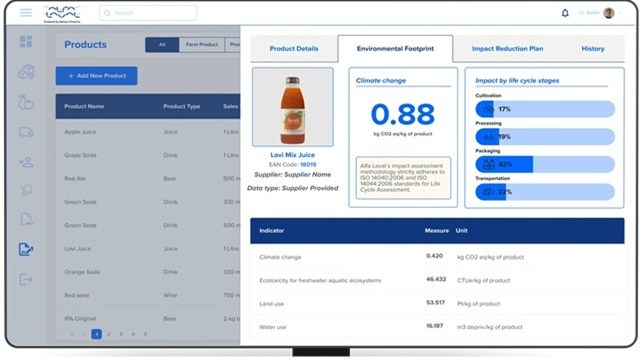Open the Impact Reduction Plan tab
640x360 pixels.
click(507, 49)
